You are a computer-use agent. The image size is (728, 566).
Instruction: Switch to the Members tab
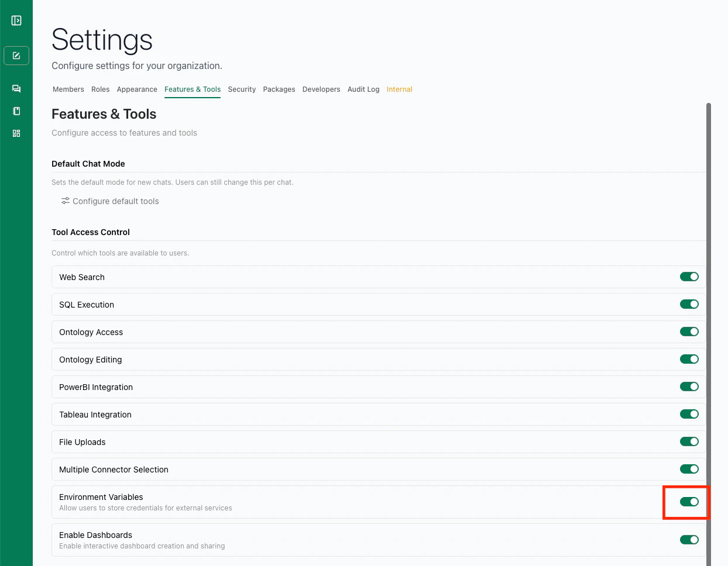tap(68, 89)
